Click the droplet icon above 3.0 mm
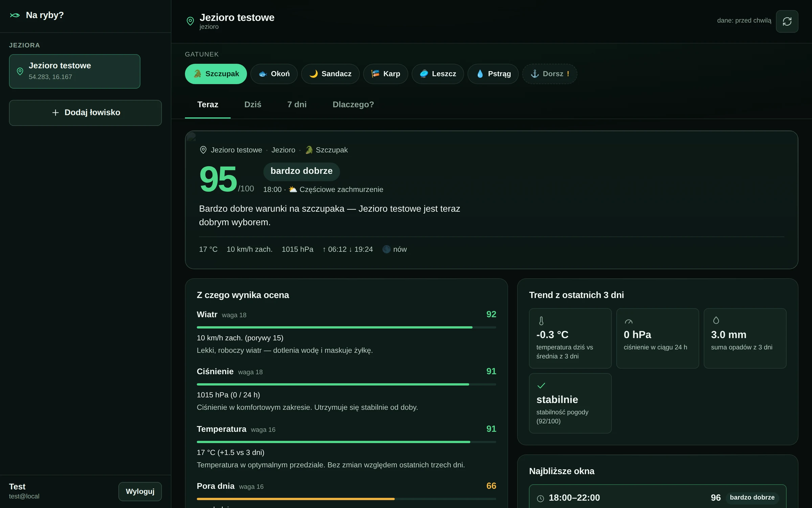 (716, 320)
